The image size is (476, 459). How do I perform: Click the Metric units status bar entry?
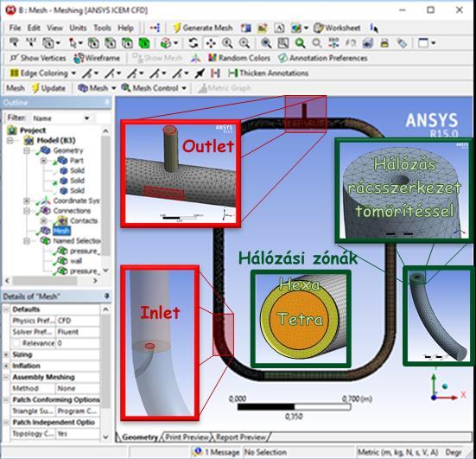(x=398, y=452)
